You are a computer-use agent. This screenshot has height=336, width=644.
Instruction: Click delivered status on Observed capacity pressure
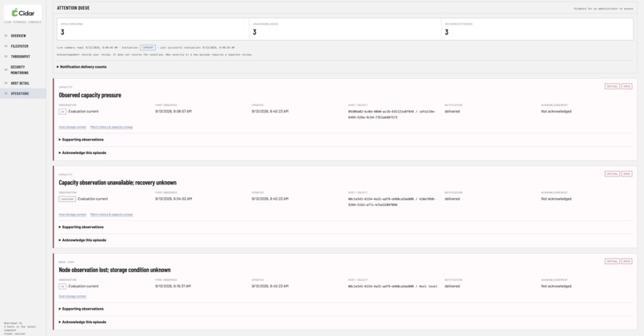(x=452, y=112)
